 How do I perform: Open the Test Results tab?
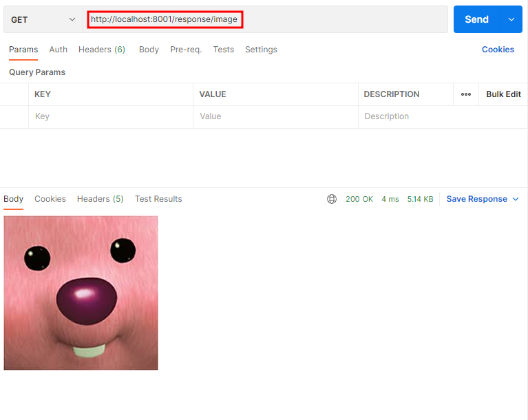click(x=158, y=199)
